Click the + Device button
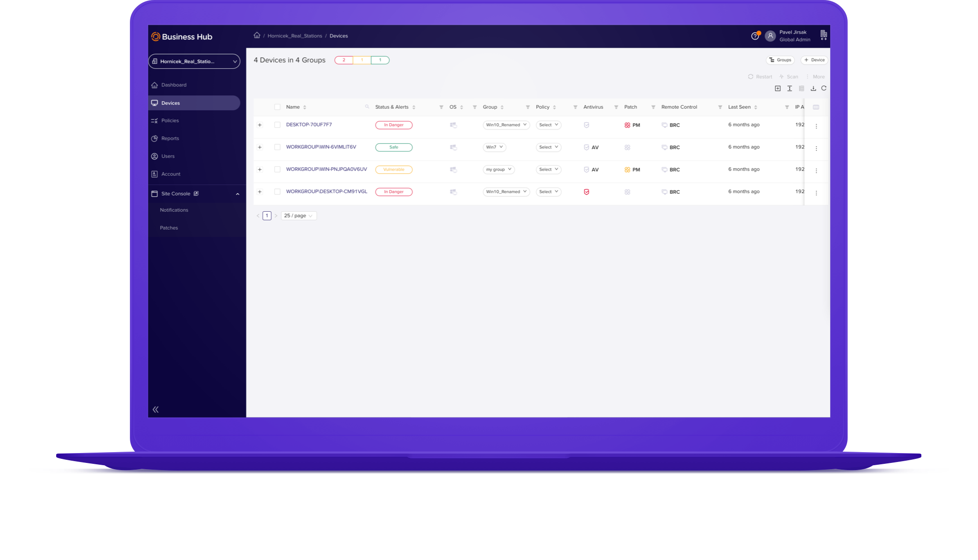The height and width of the screenshot is (560, 978). [x=814, y=60]
